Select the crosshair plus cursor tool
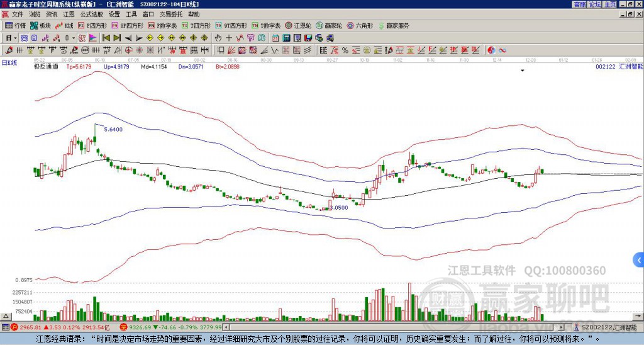Screen dimensions: 644x345 coord(229,38)
